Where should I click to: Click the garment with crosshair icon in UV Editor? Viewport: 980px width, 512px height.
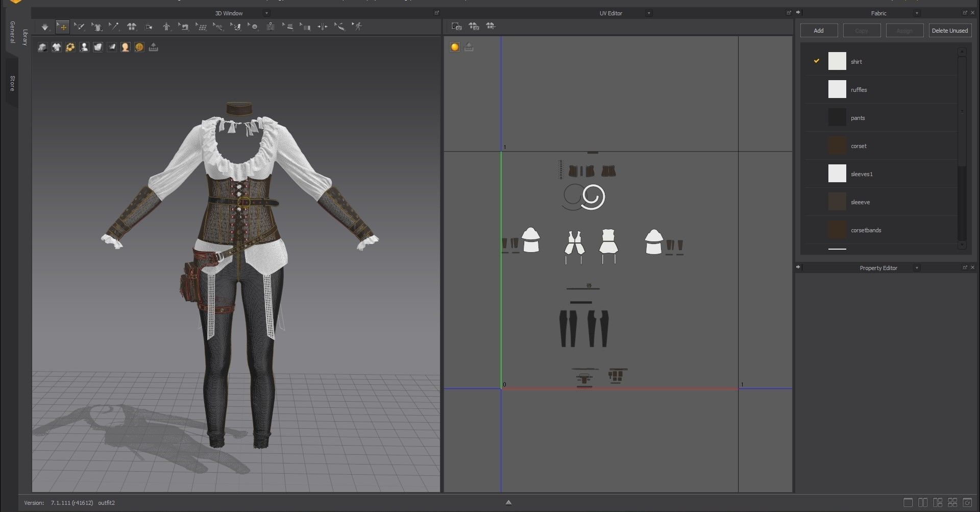tap(491, 26)
